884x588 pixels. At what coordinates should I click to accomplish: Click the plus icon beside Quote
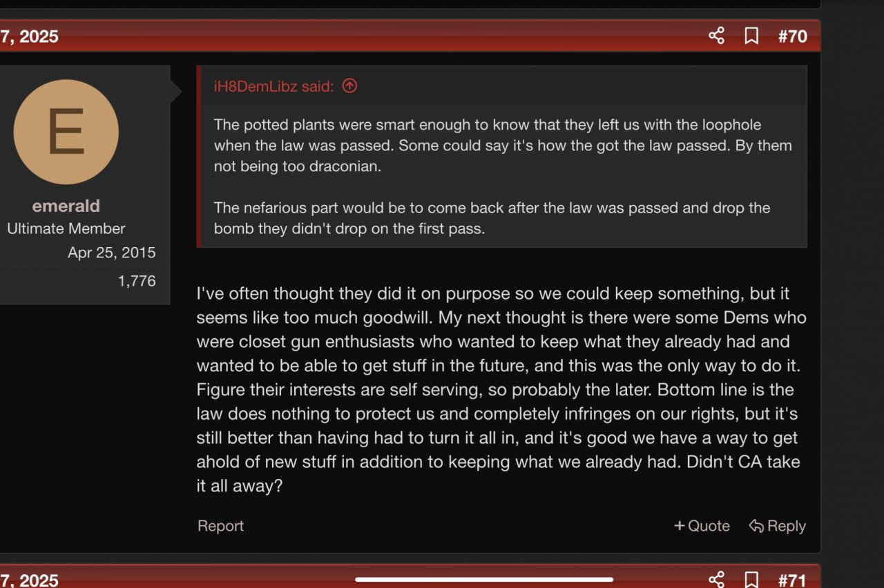click(680, 526)
